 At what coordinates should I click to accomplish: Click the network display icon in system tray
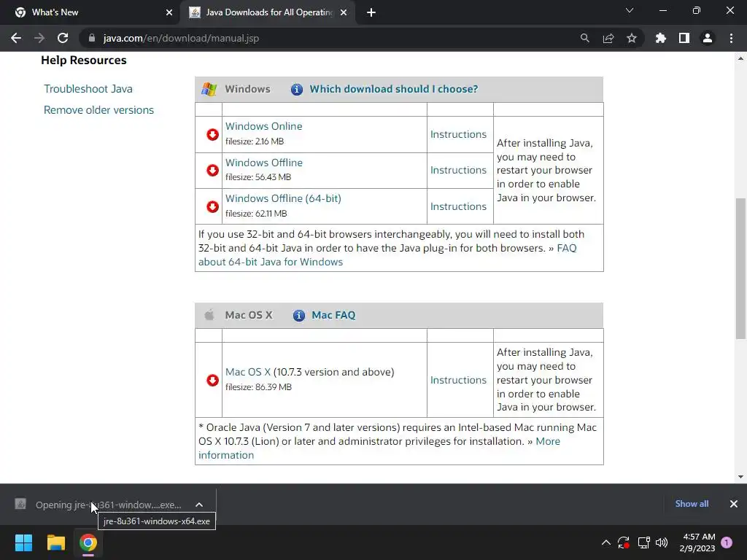click(x=643, y=542)
